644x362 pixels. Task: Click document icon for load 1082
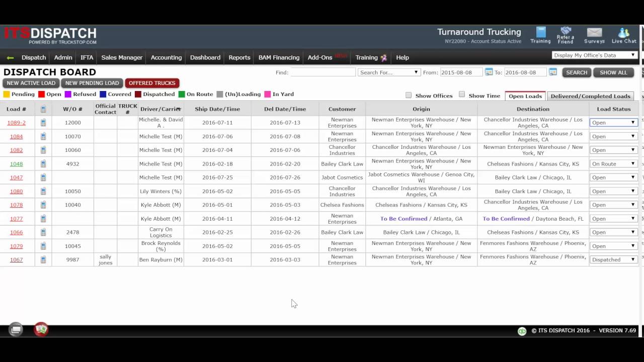tap(43, 150)
